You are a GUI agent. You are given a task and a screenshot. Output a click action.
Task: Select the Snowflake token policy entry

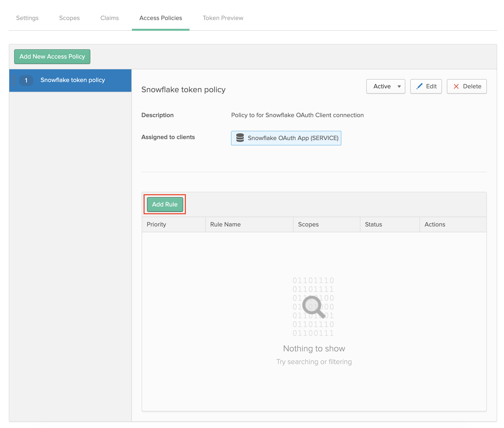click(73, 80)
